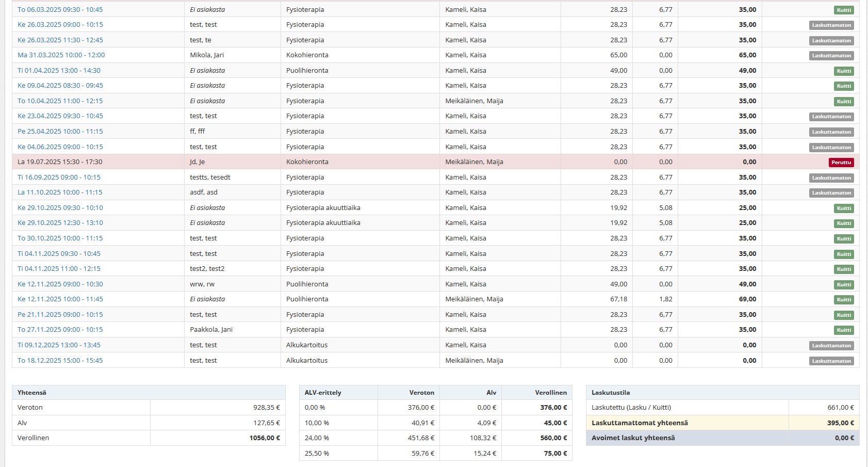Click Laskuttamaton badge on the ff, fff row

831,132
